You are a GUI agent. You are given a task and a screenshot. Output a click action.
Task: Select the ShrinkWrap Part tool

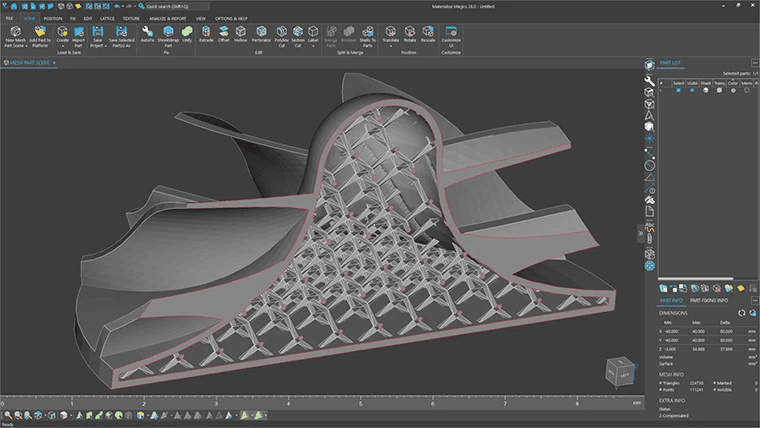[168, 34]
